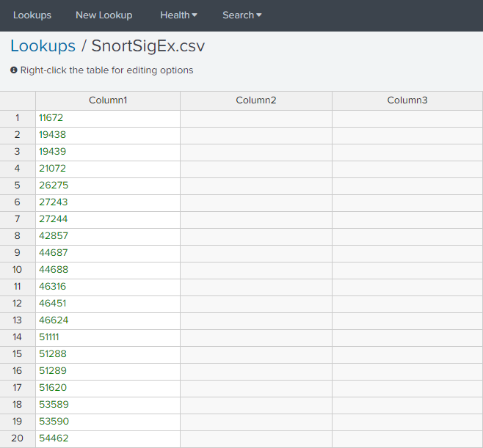Select cell containing 19439
Image resolution: width=483 pixels, height=448 pixels.
click(108, 153)
